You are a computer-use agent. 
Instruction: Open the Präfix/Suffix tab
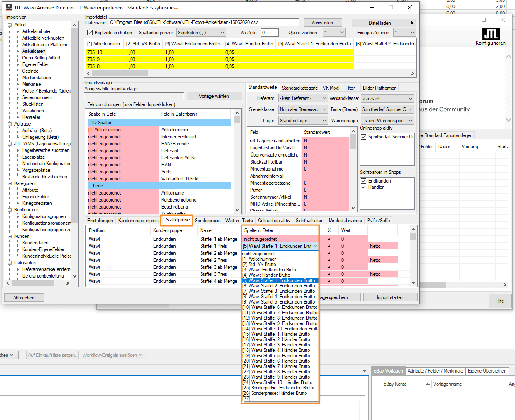(x=379, y=221)
